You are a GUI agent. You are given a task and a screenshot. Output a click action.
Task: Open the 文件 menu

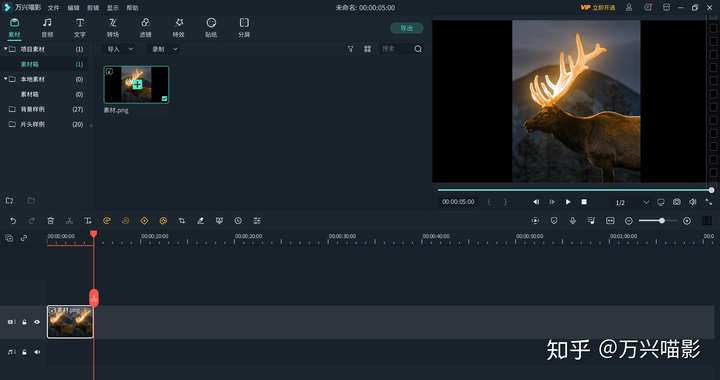click(x=54, y=8)
